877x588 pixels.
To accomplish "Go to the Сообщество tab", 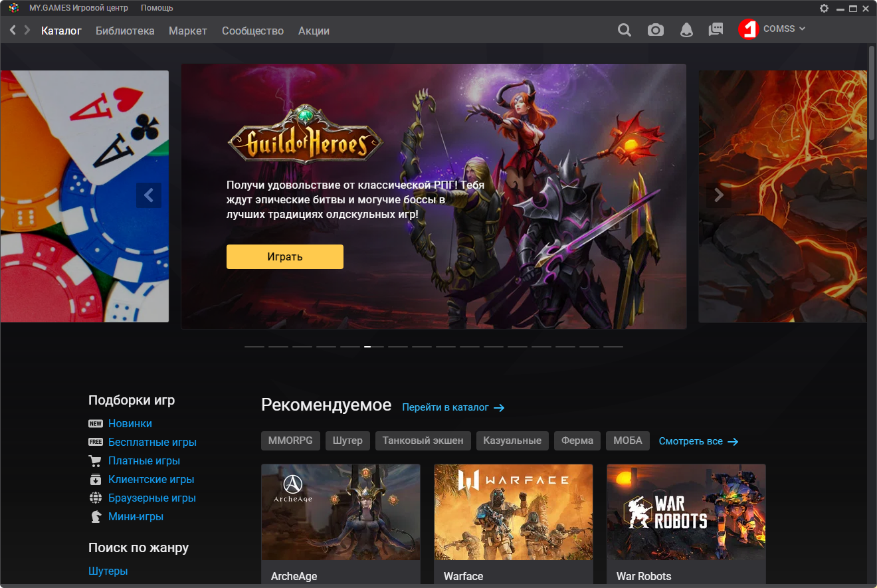I will [252, 31].
